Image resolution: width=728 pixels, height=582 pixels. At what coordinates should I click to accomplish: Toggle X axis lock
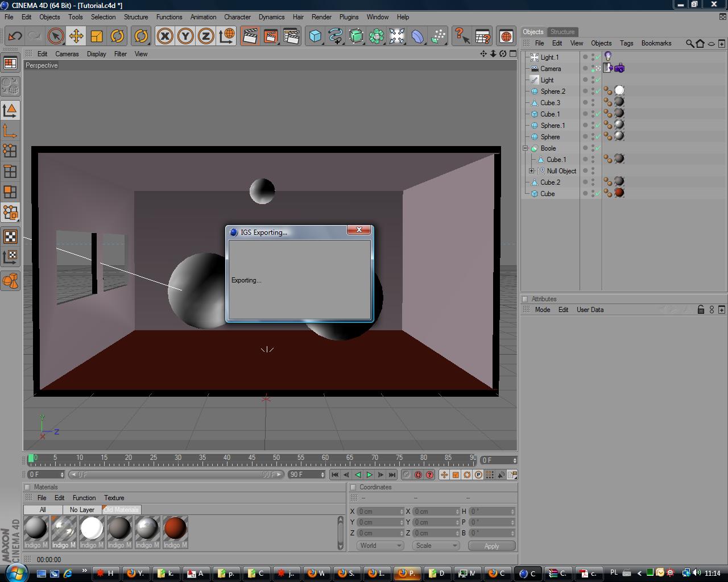(165, 36)
